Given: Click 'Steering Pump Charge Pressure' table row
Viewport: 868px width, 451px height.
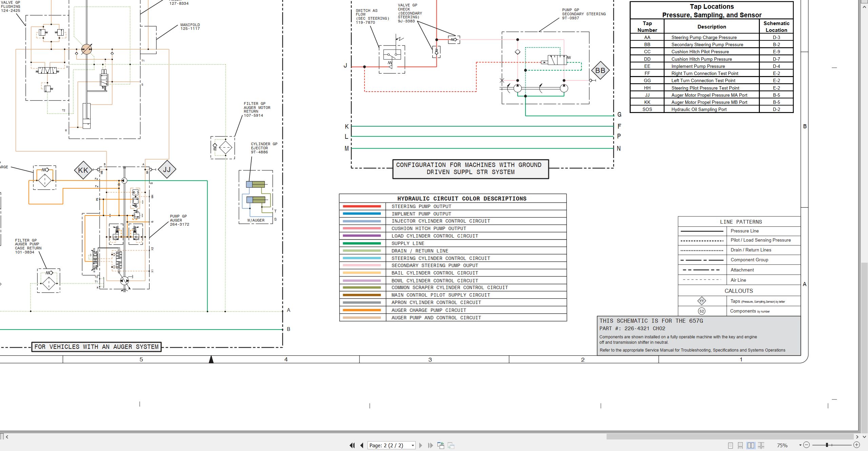Looking at the screenshot, I should 711,37.
